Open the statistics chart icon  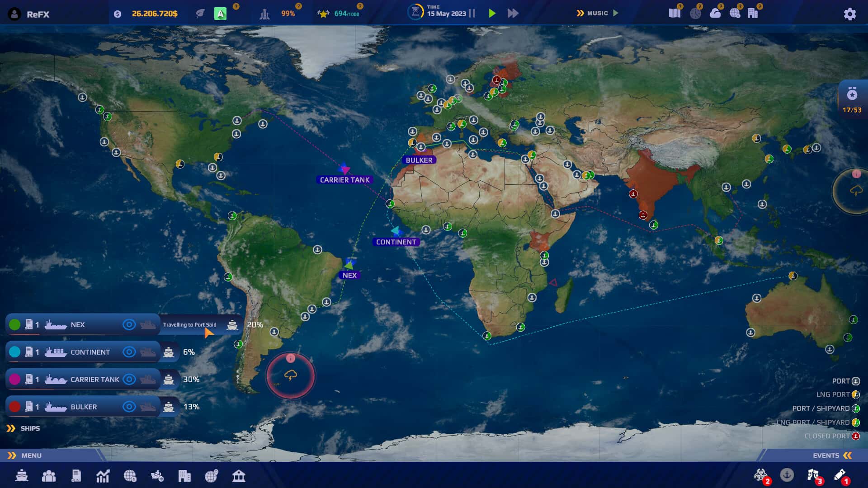(104, 475)
